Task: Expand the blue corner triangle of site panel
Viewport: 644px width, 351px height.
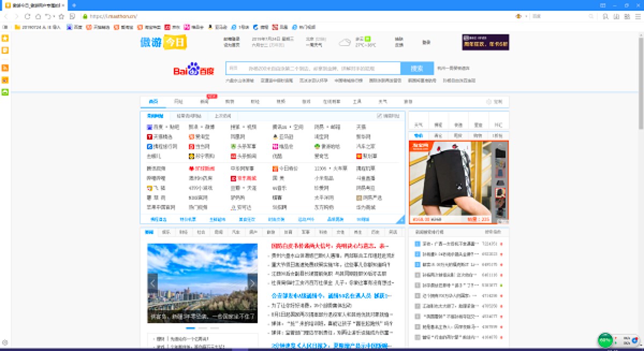Action: click(x=400, y=220)
